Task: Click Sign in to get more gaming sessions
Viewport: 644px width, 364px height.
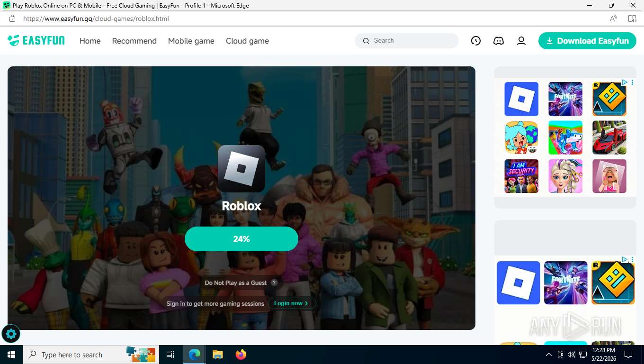Action: [215, 304]
